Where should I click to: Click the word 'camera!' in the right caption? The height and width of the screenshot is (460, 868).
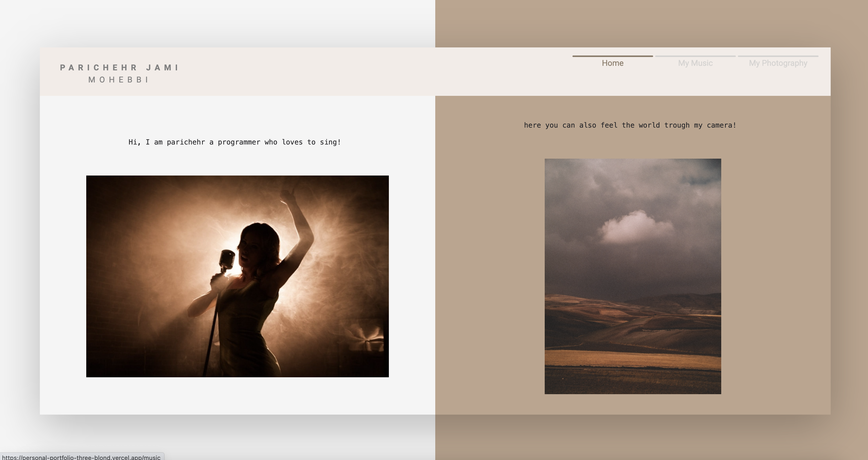point(721,125)
